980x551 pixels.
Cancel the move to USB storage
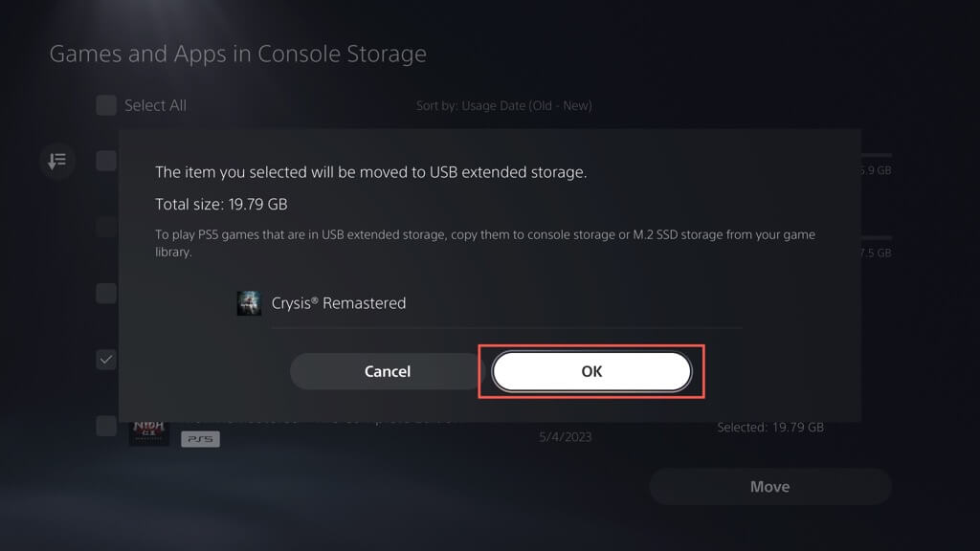pyautogui.click(x=387, y=371)
